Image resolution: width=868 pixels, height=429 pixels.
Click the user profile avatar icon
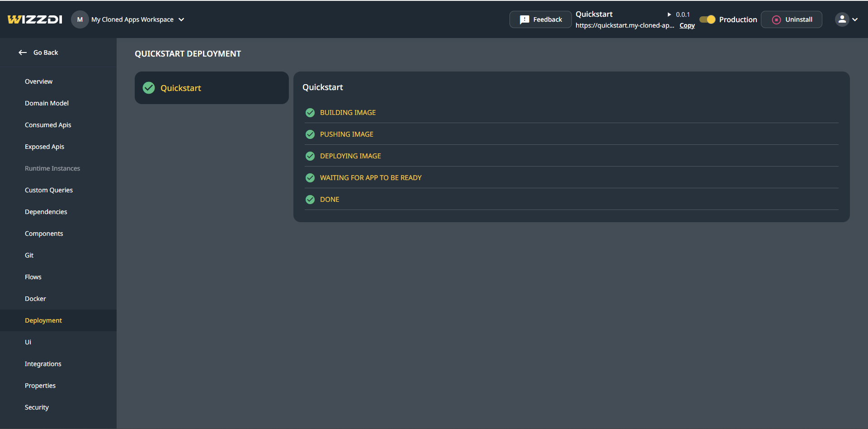coord(842,19)
